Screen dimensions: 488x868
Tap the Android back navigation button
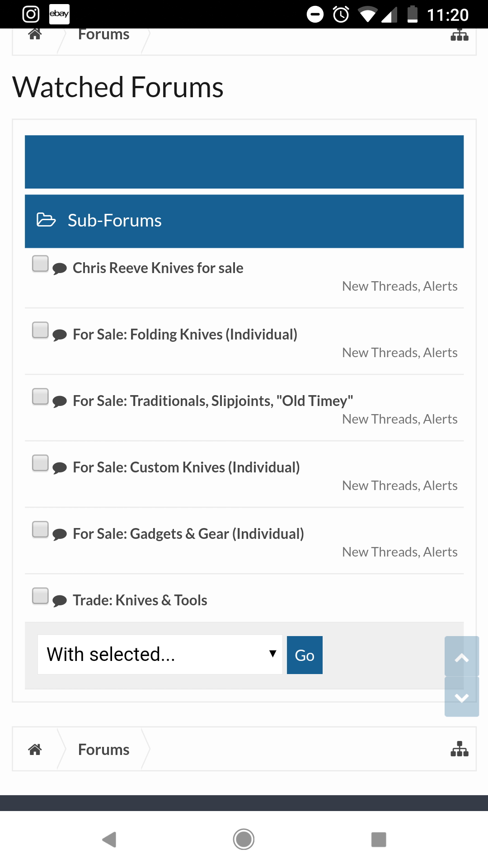pos(109,840)
